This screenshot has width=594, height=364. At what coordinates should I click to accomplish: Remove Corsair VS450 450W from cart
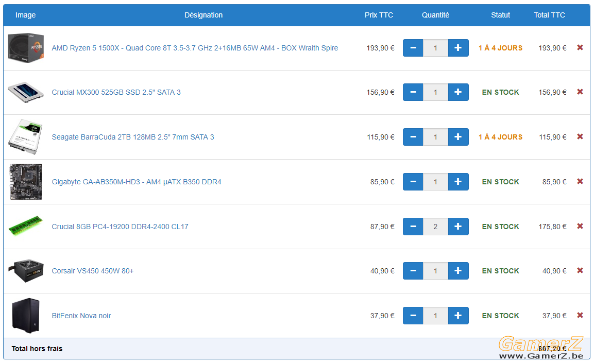tap(580, 270)
